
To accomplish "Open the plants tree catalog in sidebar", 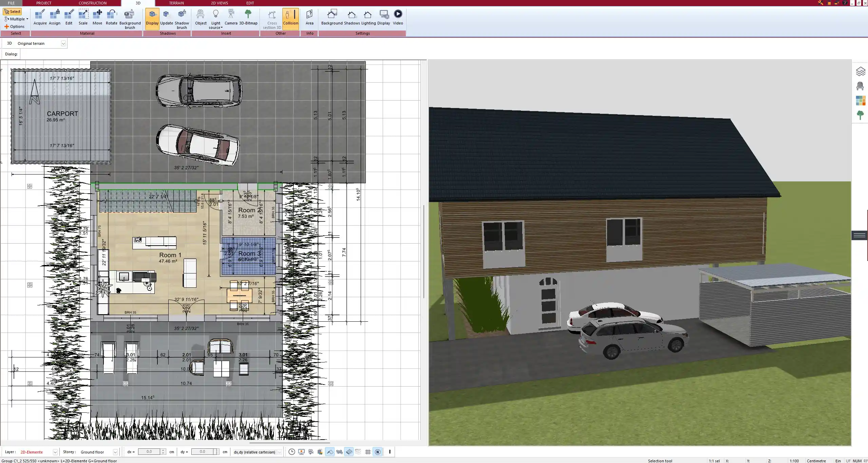I will click(860, 115).
